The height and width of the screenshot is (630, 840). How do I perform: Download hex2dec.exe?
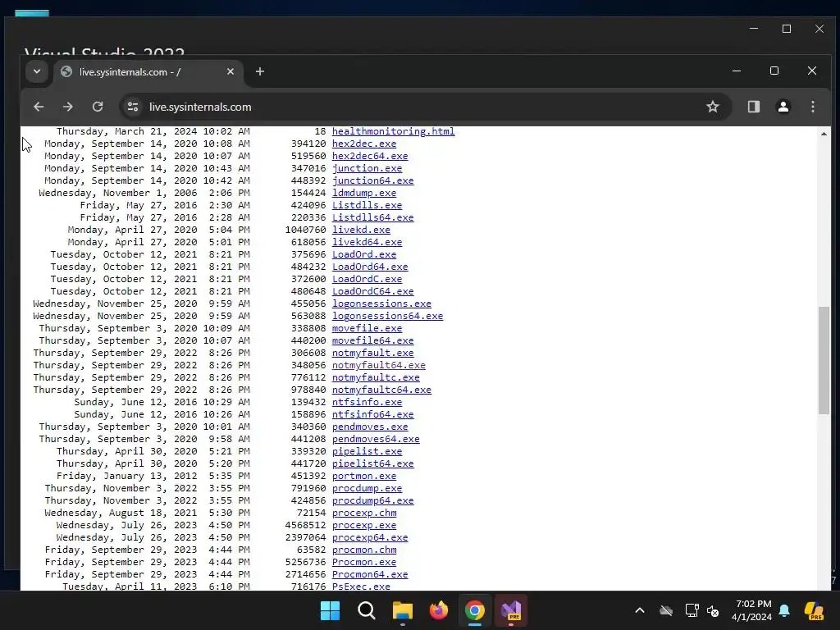364,144
